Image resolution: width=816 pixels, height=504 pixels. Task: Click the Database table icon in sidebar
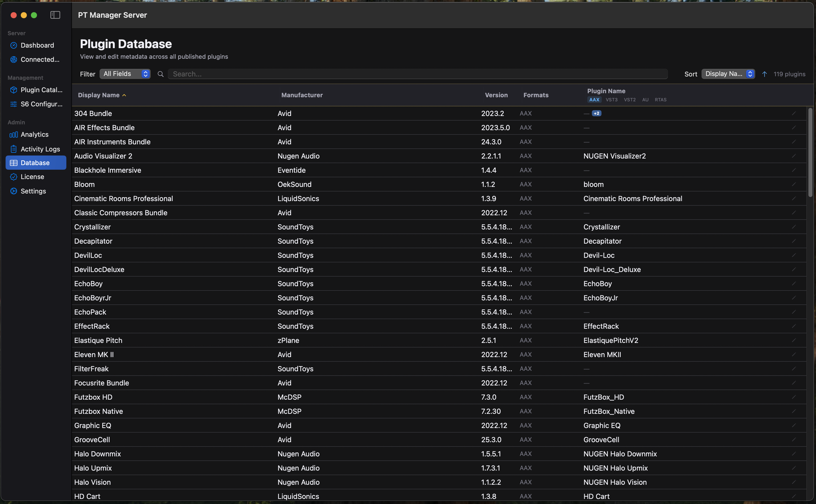[14, 163]
